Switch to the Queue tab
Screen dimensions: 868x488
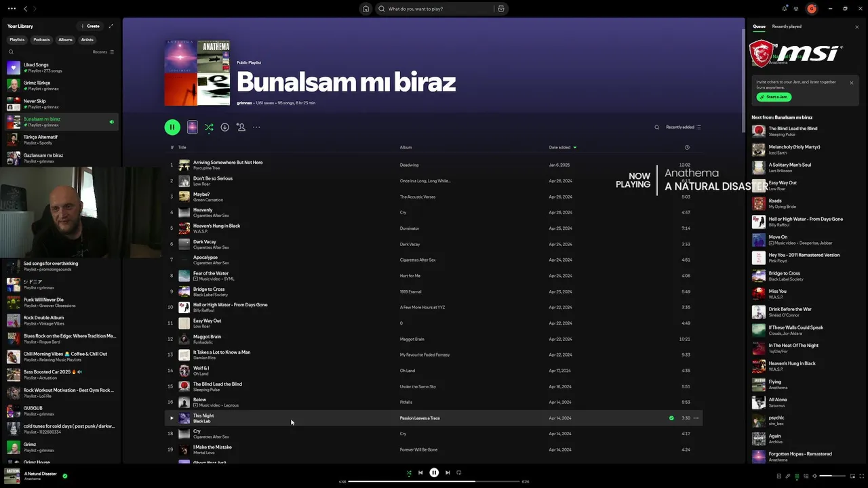coord(759,26)
